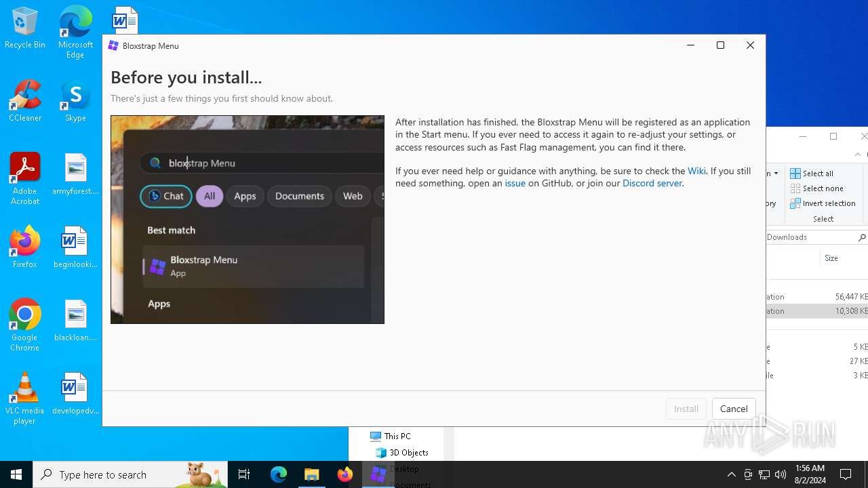Open the Windows Start button
Viewport: 868px width, 488px height.
coord(16,474)
